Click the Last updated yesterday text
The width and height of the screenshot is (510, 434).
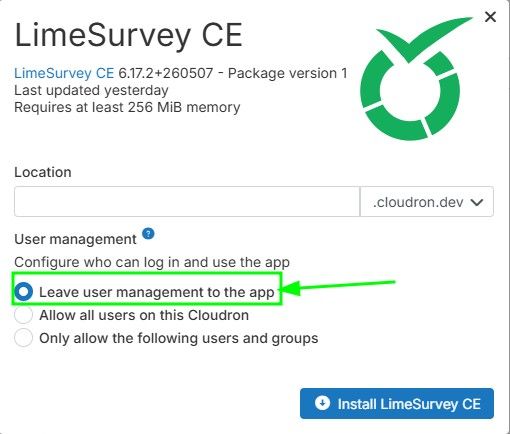[x=91, y=90]
